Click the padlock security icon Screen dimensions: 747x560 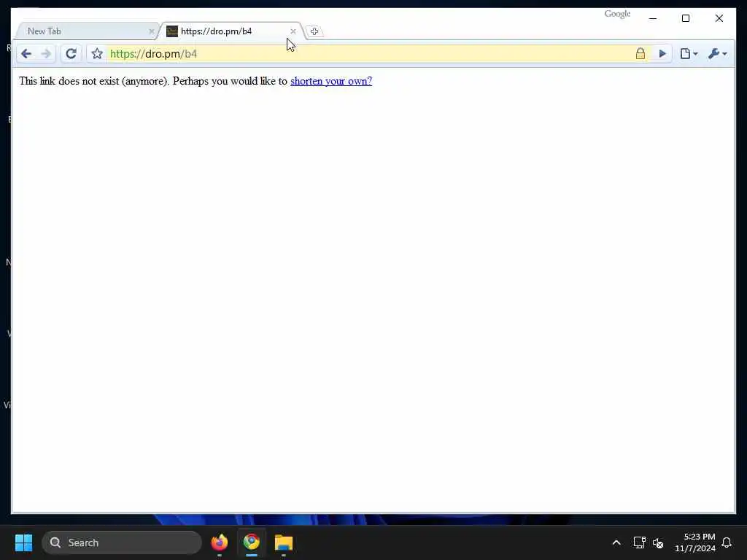click(x=640, y=53)
